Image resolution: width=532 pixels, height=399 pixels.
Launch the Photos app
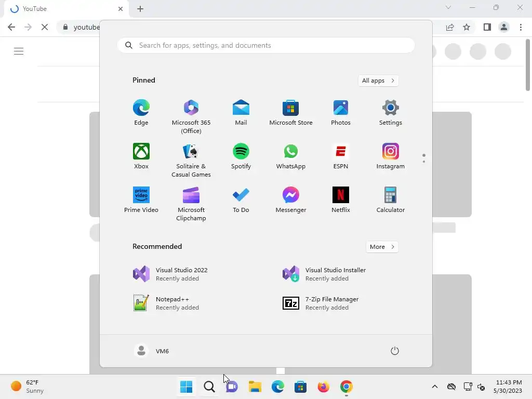tap(341, 113)
